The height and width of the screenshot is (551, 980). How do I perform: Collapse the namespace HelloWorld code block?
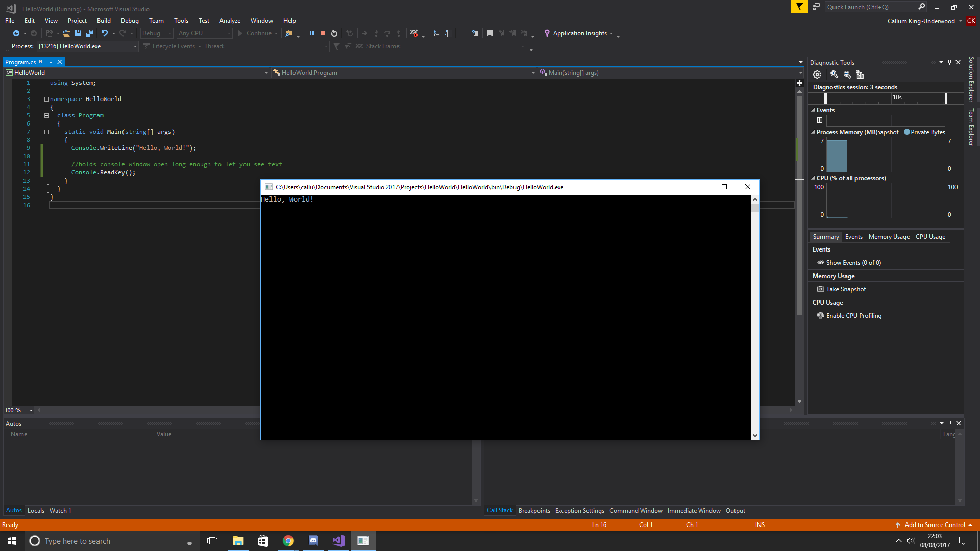pyautogui.click(x=46, y=99)
